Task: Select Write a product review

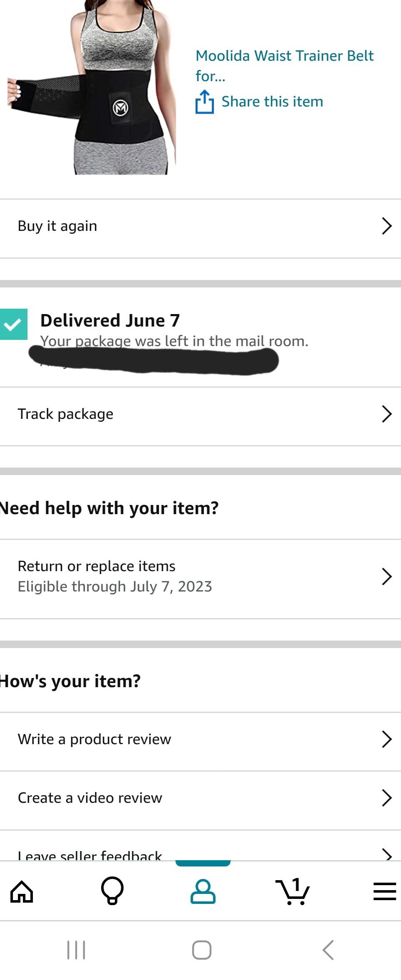Action: coord(94,739)
